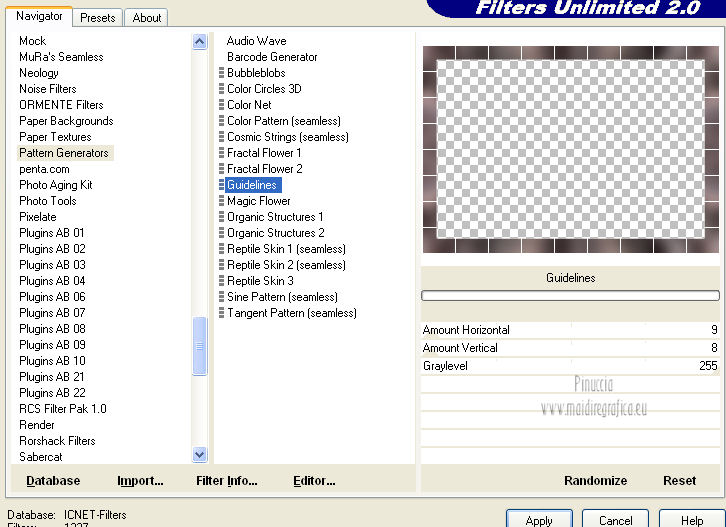The height and width of the screenshot is (527, 726).
Task: Select Sine Pattern (seamless) filter
Action: point(282,297)
